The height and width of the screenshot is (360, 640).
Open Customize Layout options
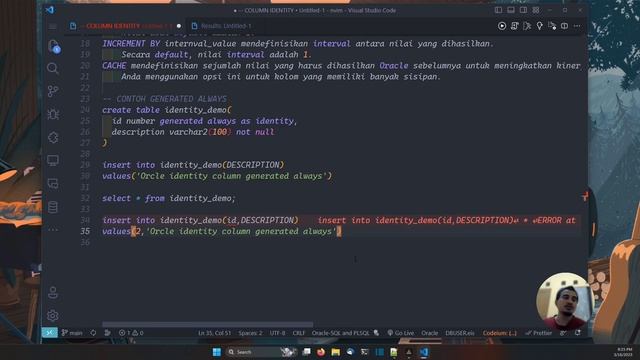coord(536,10)
